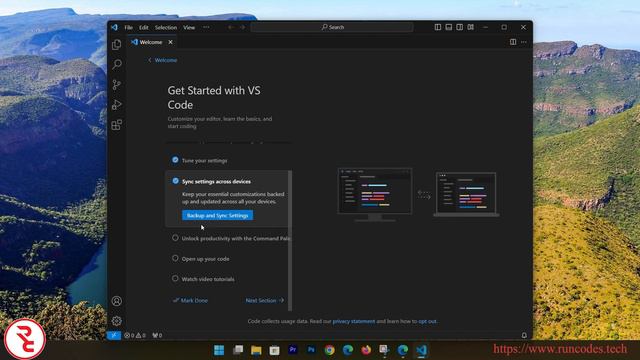Toggle Sync settings across devices checkmark
Image resolution: width=640 pixels, height=360 pixels.
(x=176, y=181)
